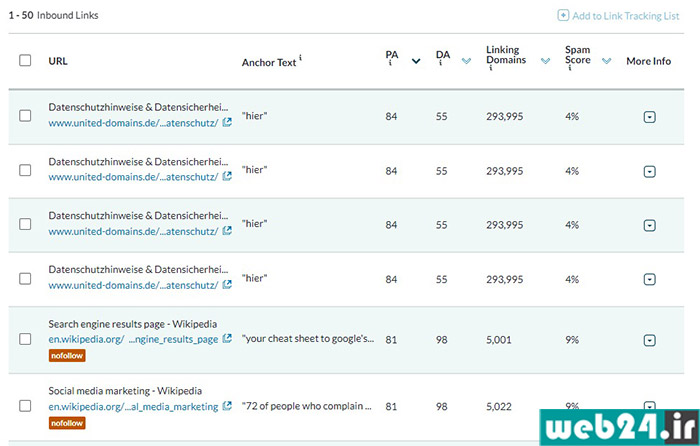Click the plus icon beside Add to Link Tracking List
700x446 pixels.
point(563,16)
